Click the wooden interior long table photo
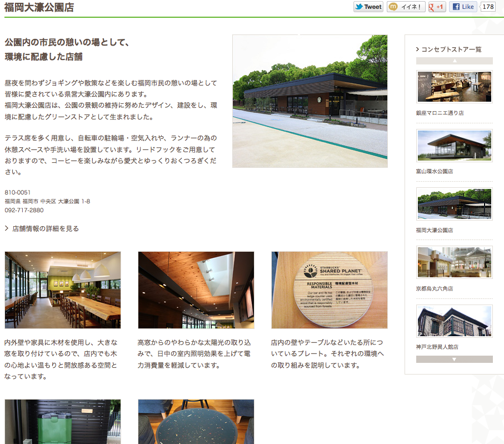 63,290
